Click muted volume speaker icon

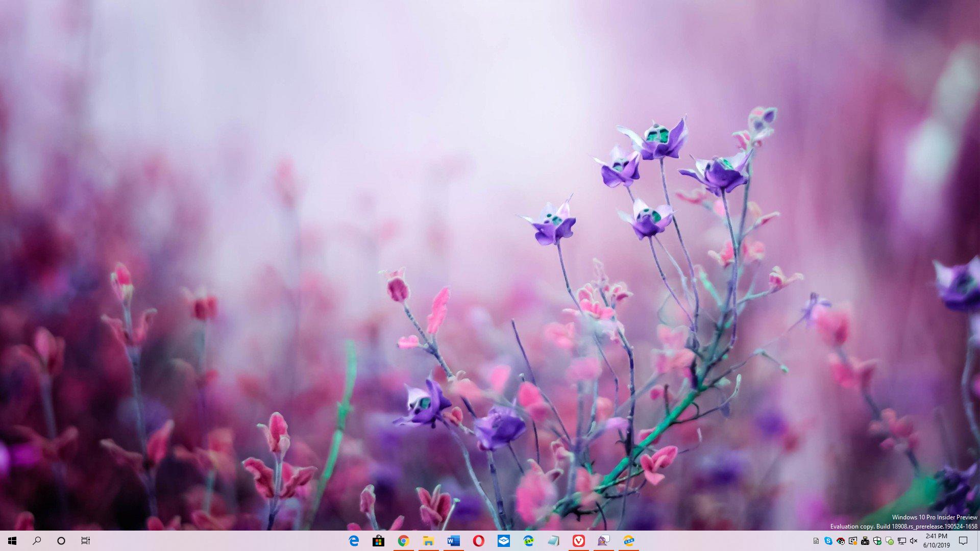point(914,541)
